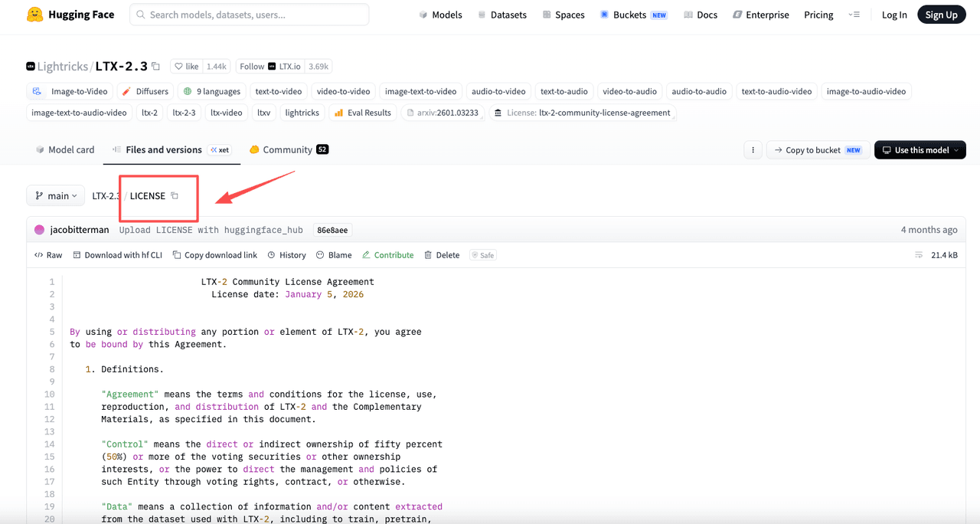Image resolution: width=980 pixels, height=524 pixels.
Task: Open the main branch dropdown
Action: [x=55, y=196]
